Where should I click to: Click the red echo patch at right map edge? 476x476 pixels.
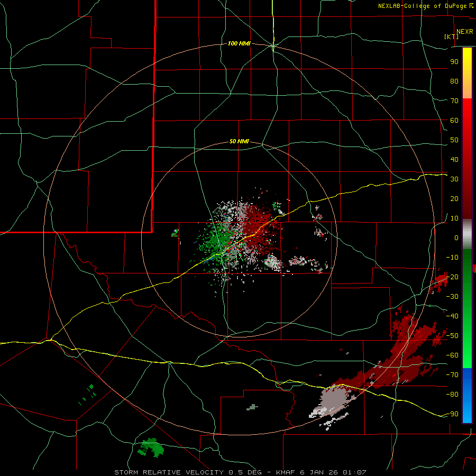(440, 281)
